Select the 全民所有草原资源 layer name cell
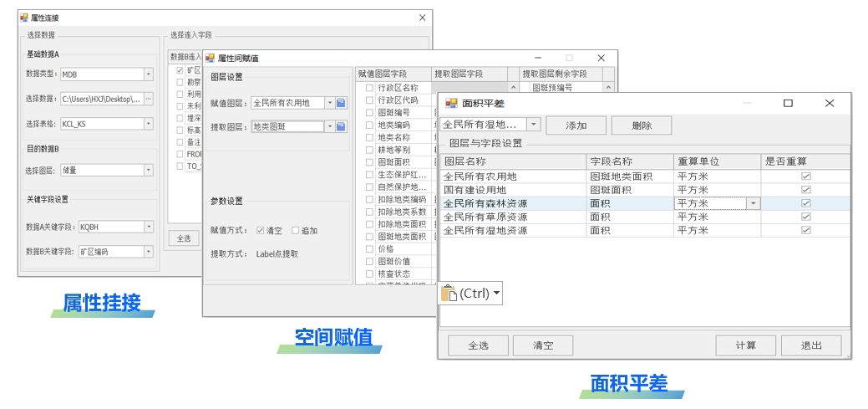Screen dimensions: 868x409 click(x=514, y=217)
